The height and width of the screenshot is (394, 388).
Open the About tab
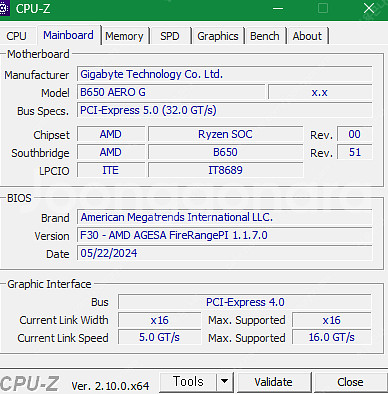(x=307, y=36)
